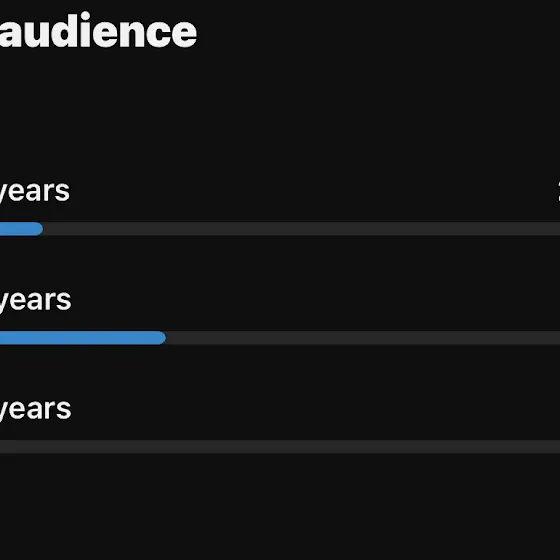Click the 's' ending the third 'years' label

(x=64, y=411)
